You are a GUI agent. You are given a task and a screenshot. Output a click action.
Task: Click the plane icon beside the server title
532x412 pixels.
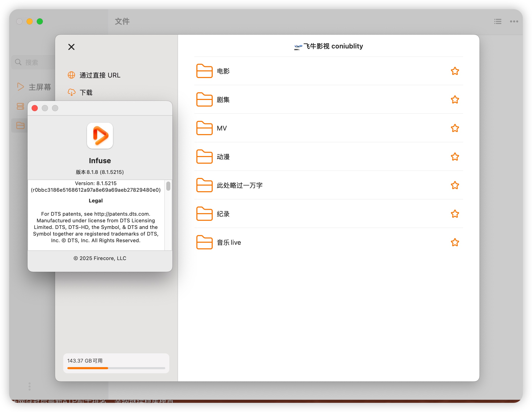(298, 47)
